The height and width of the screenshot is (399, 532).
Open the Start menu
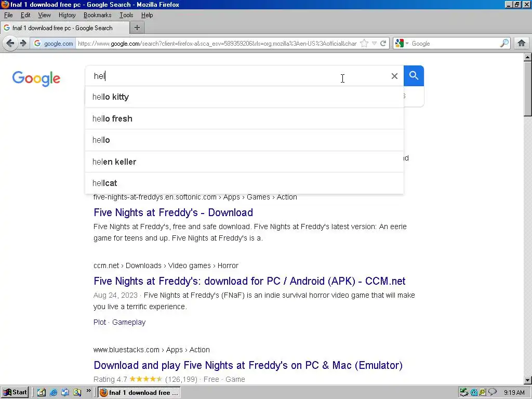click(15, 393)
